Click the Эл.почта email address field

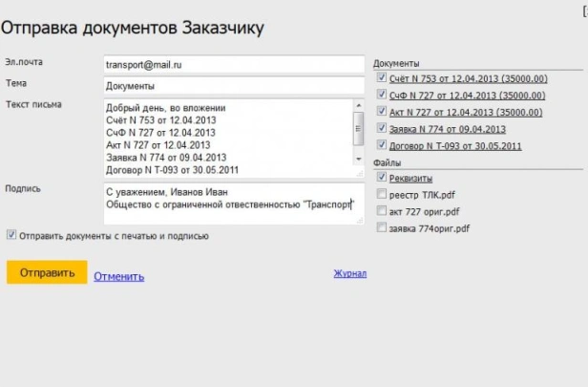(234, 64)
